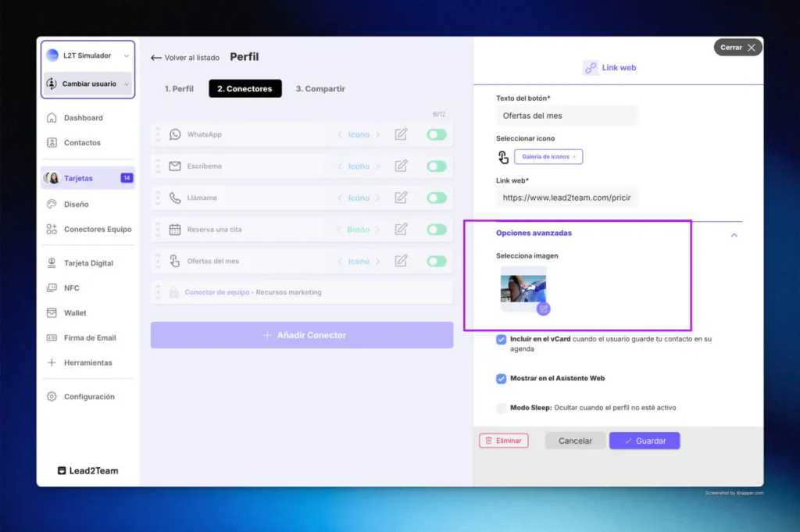Click the edit icon for Reserva una cita

pyautogui.click(x=401, y=230)
